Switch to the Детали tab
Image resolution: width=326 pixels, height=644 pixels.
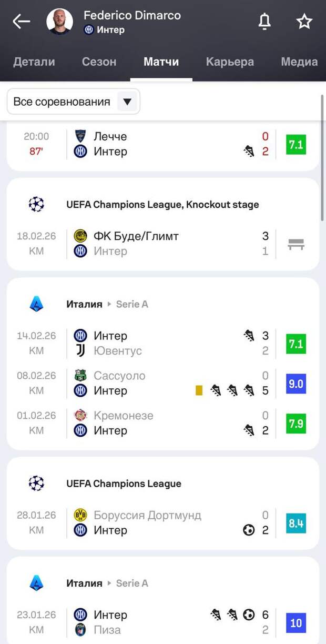(34, 62)
